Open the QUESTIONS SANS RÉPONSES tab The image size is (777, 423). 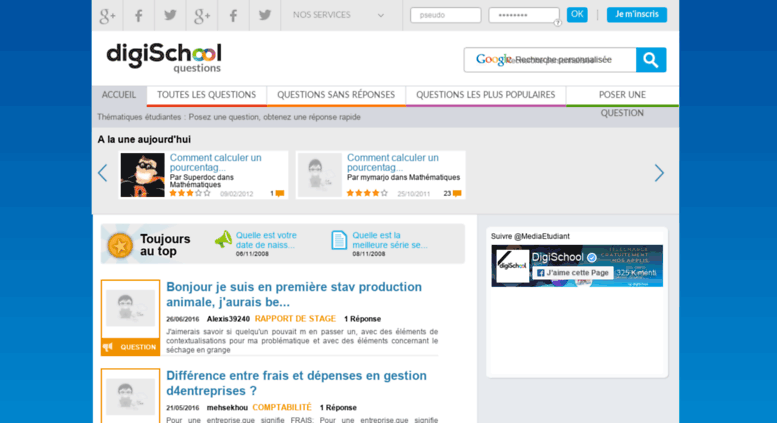[x=336, y=95]
